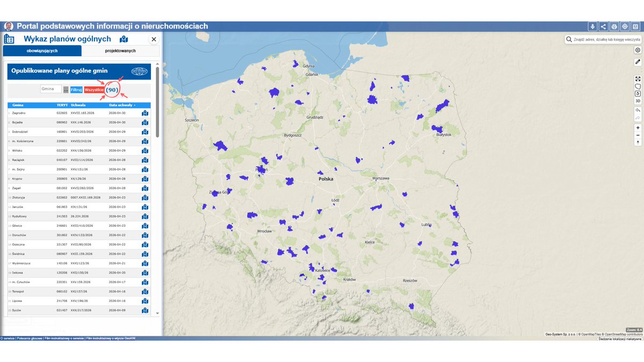This screenshot has width=644, height=362.
Task: Click the Geo-System logo in panel
Action: [140, 71]
